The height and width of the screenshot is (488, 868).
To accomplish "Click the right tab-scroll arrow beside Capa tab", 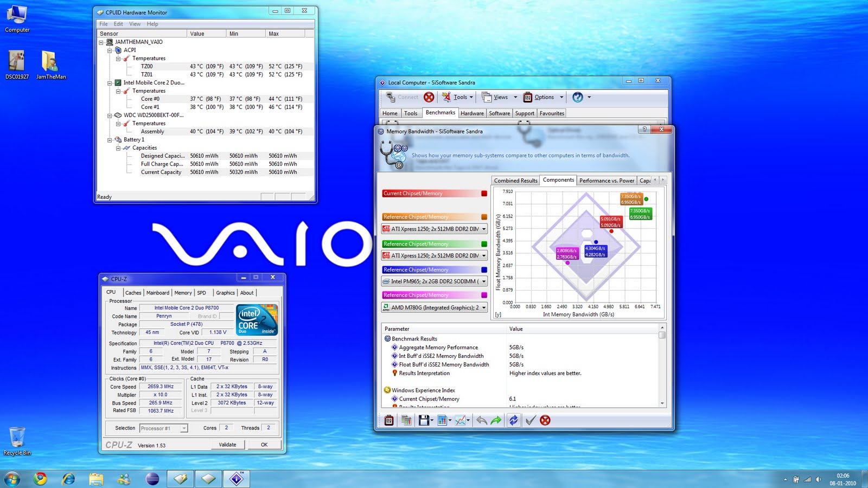I will (662, 179).
